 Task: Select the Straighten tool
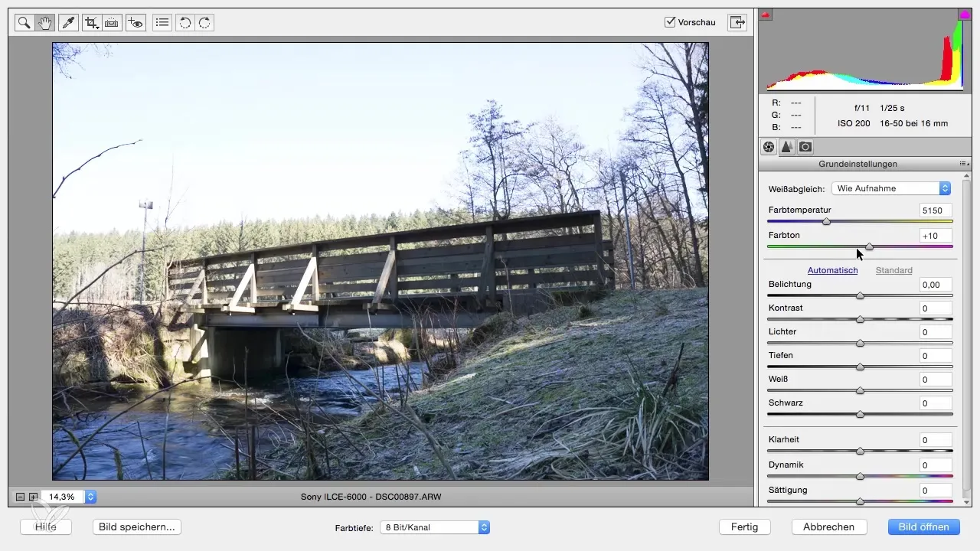pyautogui.click(x=112, y=23)
